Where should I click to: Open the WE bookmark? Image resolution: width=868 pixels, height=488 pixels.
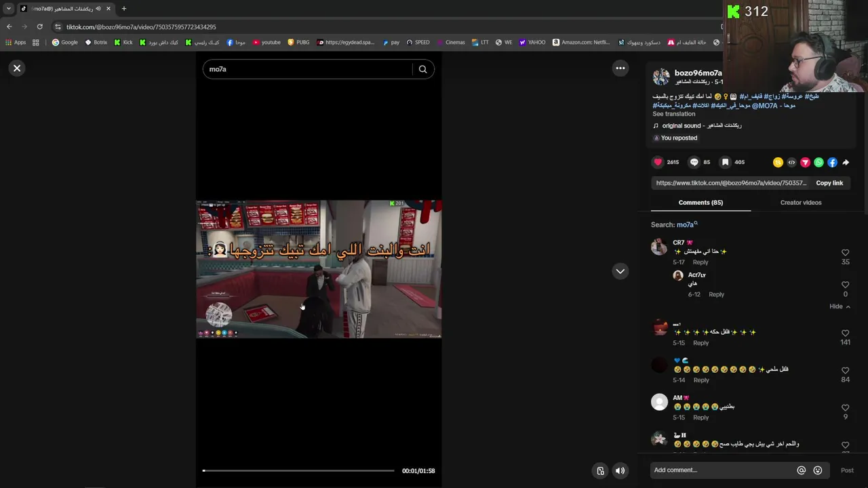tap(504, 42)
